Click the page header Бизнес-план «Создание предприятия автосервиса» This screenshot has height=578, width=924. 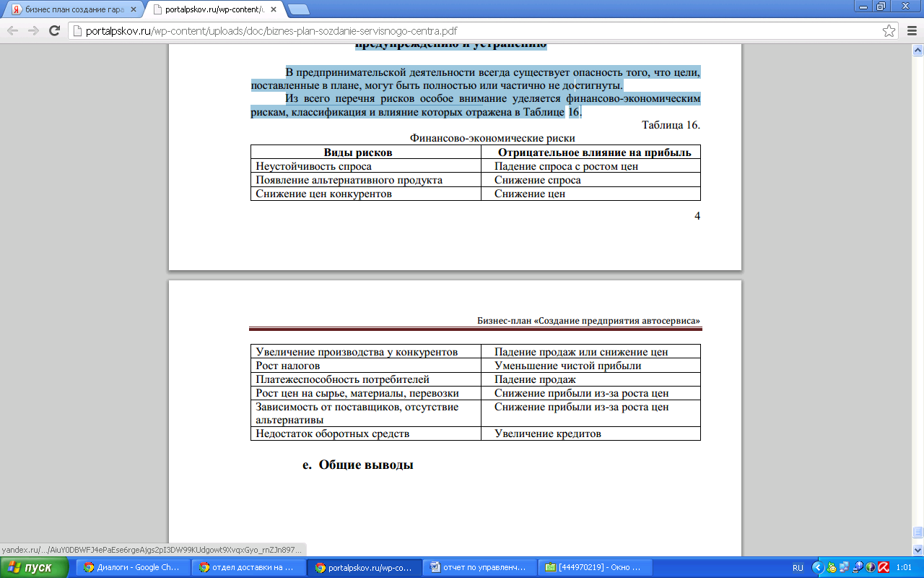pos(588,320)
